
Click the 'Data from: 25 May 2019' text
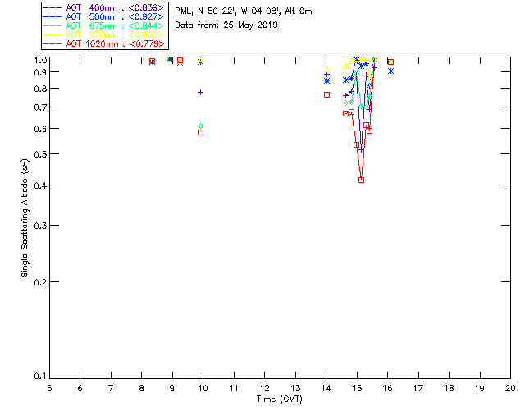[x=226, y=25]
